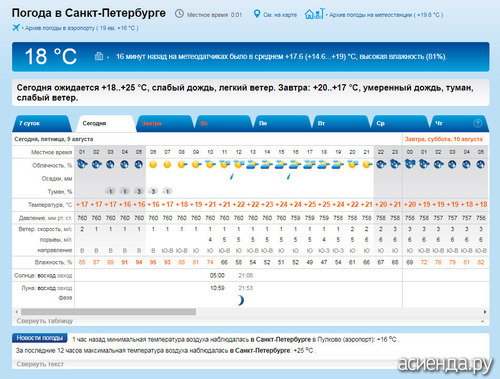Screen dimensions: 500x379
Task: Click the sun icon for hour 07
Action: point(167,164)
